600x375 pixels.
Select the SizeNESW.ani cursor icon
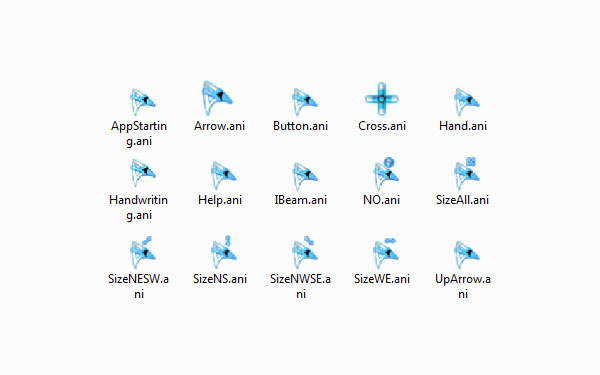(x=142, y=253)
